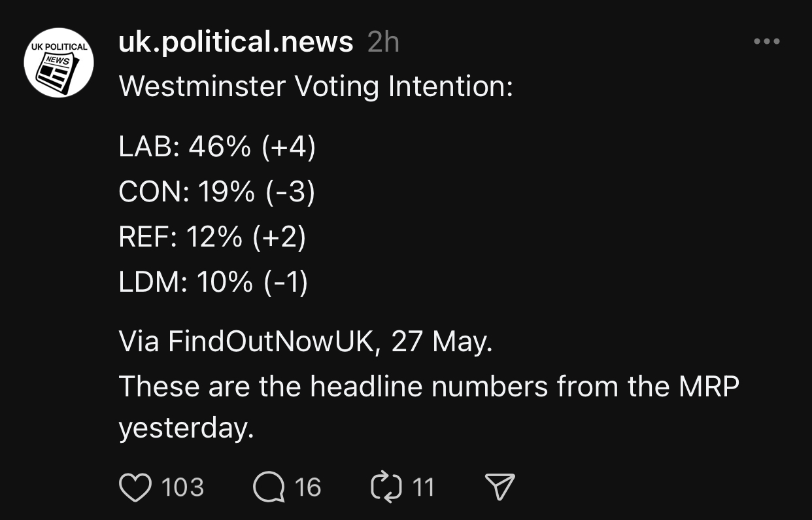Click the 2h post timestamp
Image resolution: width=812 pixels, height=520 pixels.
coord(383,43)
